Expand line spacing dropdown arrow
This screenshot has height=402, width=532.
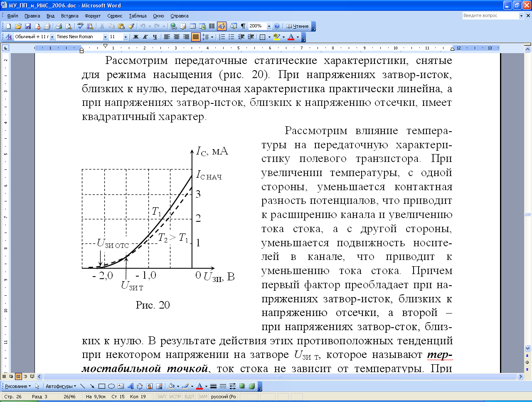tap(212, 37)
